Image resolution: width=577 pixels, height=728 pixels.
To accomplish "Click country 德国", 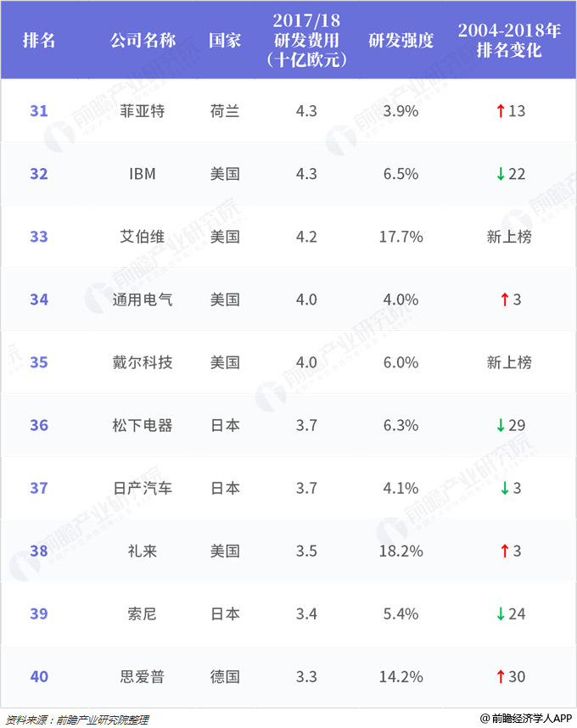I will point(225,676).
